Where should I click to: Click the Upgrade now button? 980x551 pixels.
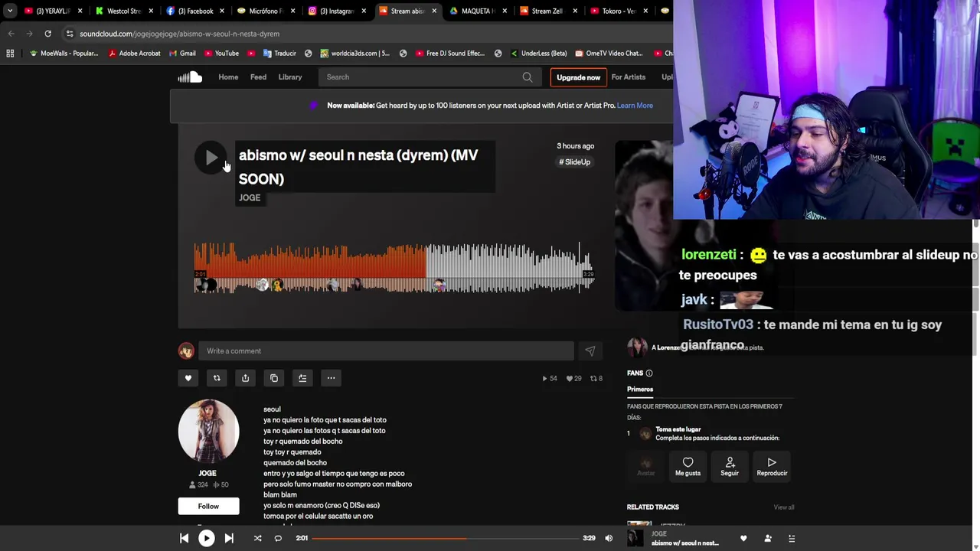(x=578, y=77)
